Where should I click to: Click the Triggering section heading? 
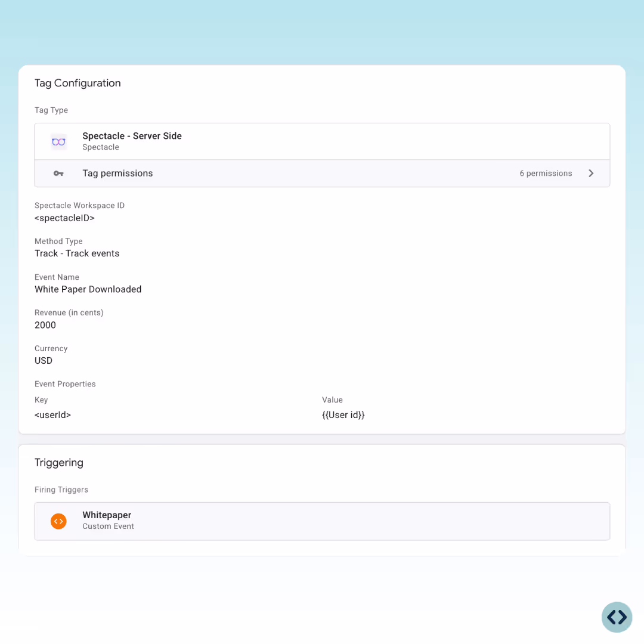(58, 463)
